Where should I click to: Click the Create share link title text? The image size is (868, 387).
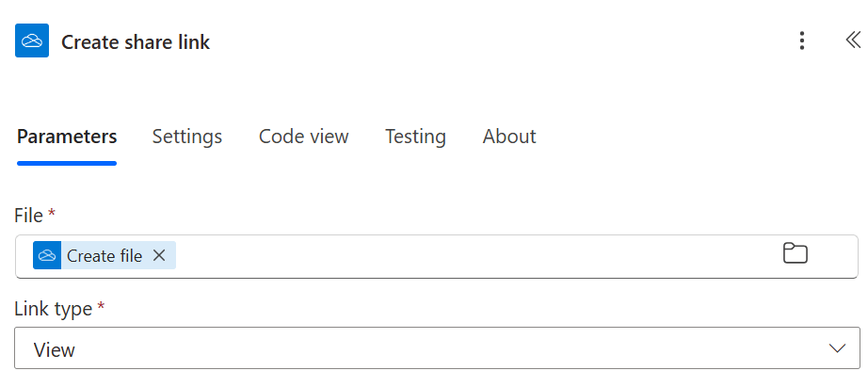click(136, 42)
